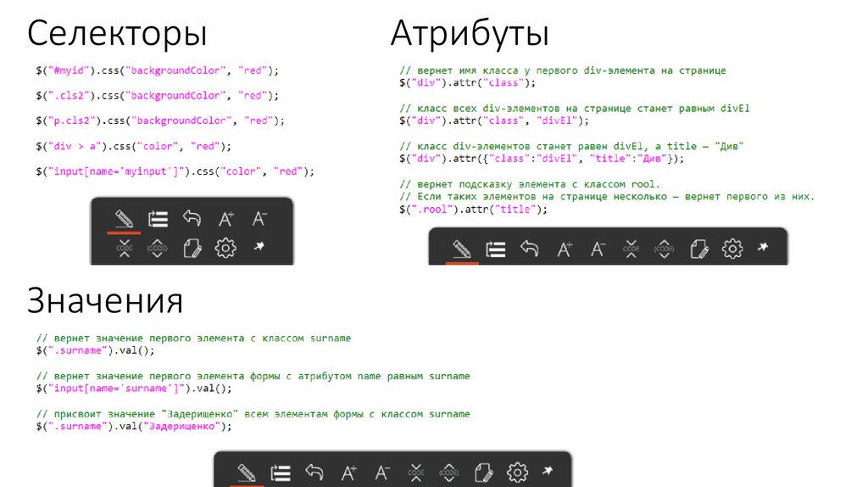Image resolution: width=868 pixels, height=487 pixels.
Task: Toggle pin on the Селекторы toolbar
Action: tap(259, 248)
